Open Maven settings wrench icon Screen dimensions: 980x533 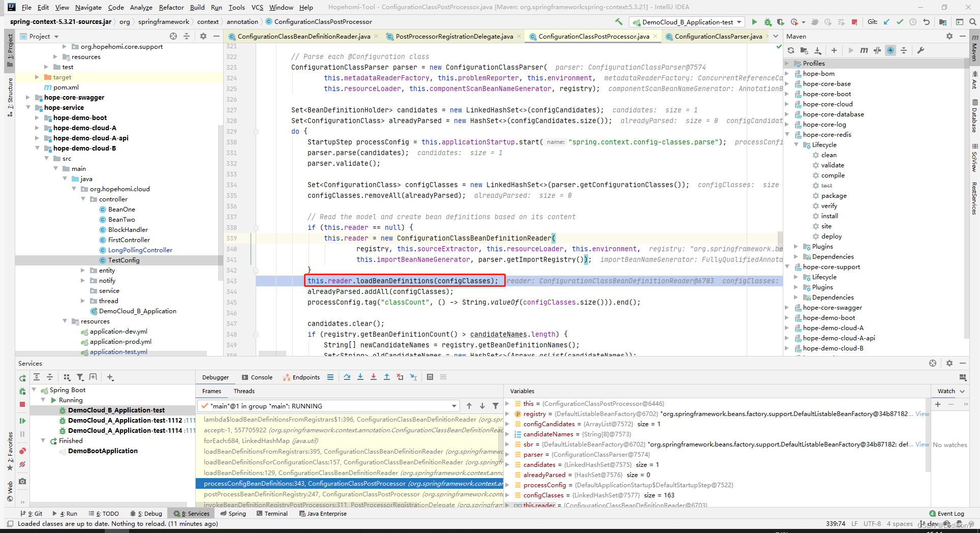coord(921,50)
